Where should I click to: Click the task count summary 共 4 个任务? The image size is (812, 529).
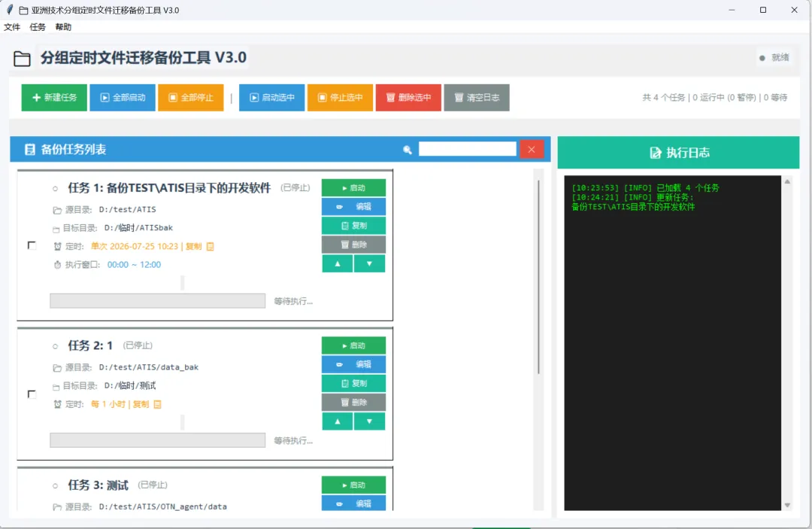pos(663,97)
